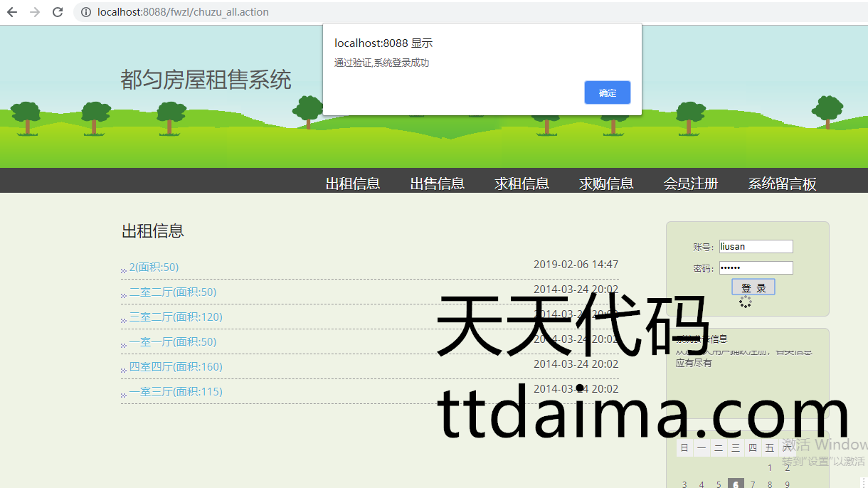The width and height of the screenshot is (868, 488).
Task: Open the 出租信息 navigation menu
Action: [x=353, y=184]
